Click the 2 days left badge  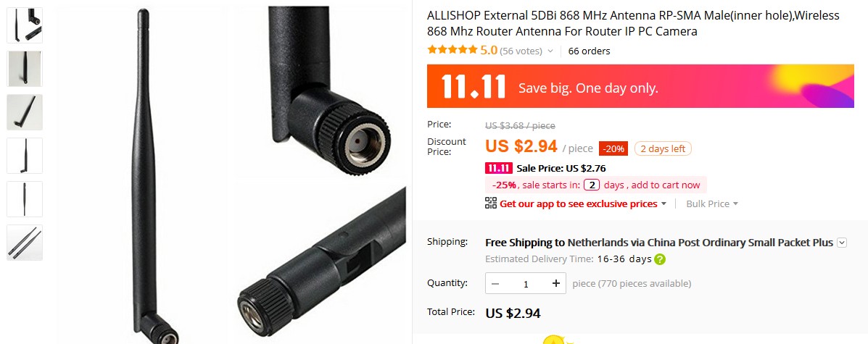[663, 148]
